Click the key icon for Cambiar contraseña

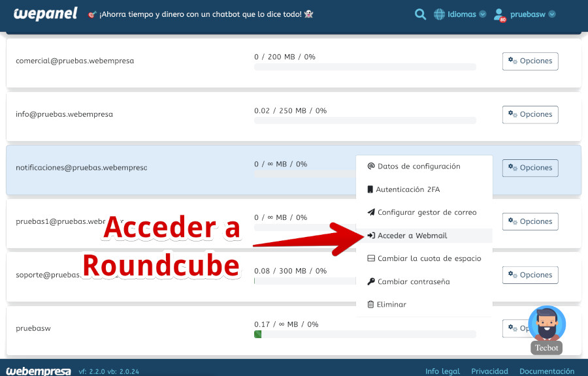(x=371, y=281)
